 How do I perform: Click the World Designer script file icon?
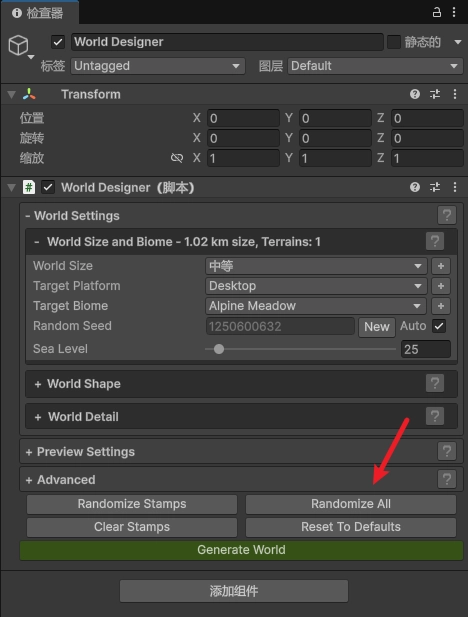click(29, 187)
